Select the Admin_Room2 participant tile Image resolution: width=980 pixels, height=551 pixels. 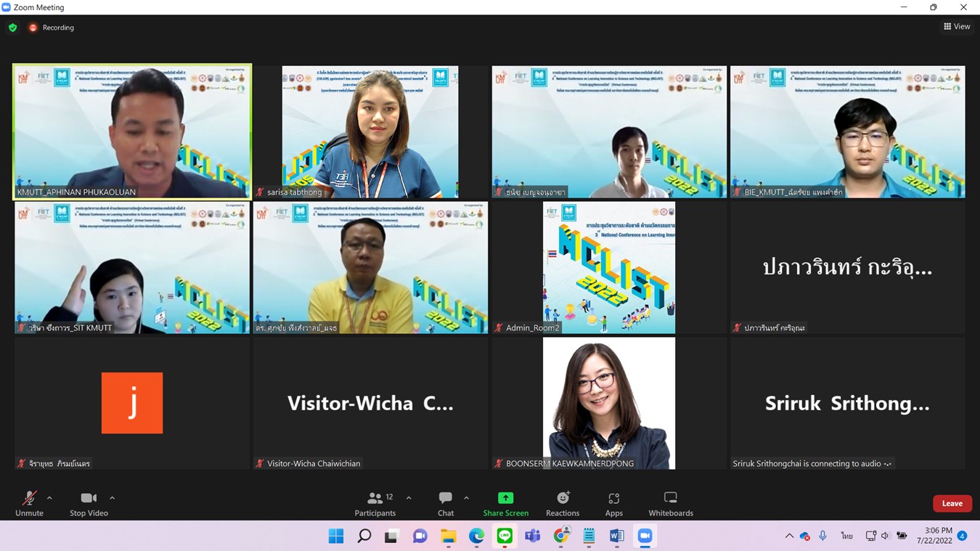608,268
